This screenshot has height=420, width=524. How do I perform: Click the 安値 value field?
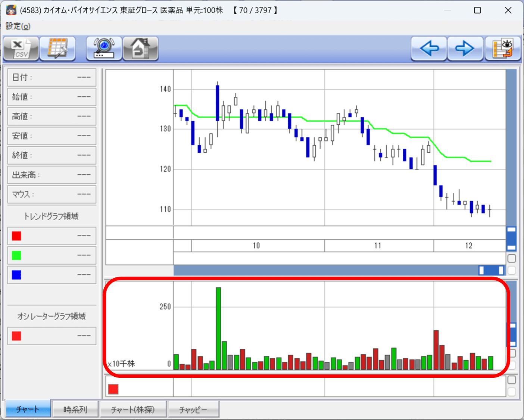pos(52,136)
